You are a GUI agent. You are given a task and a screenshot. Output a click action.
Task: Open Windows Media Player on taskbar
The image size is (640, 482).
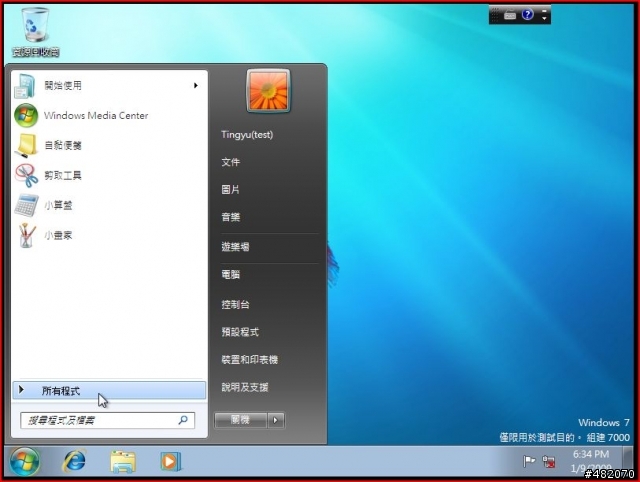[171, 462]
